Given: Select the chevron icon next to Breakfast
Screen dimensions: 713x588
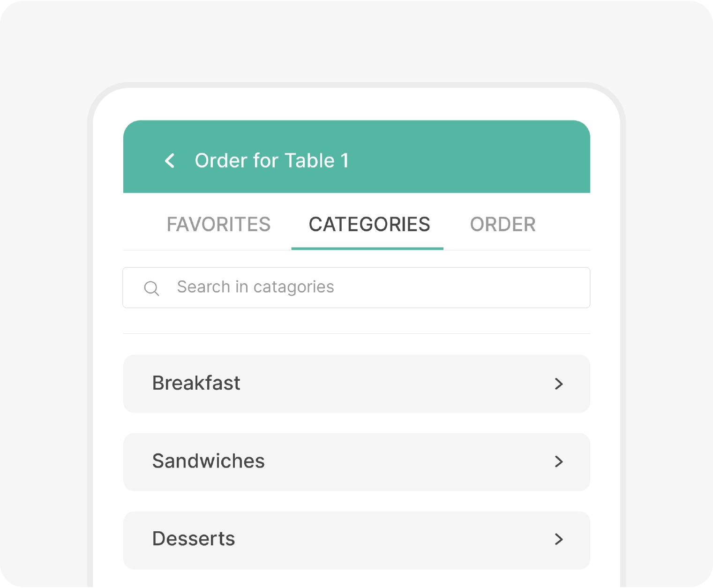Looking at the screenshot, I should click(x=559, y=384).
